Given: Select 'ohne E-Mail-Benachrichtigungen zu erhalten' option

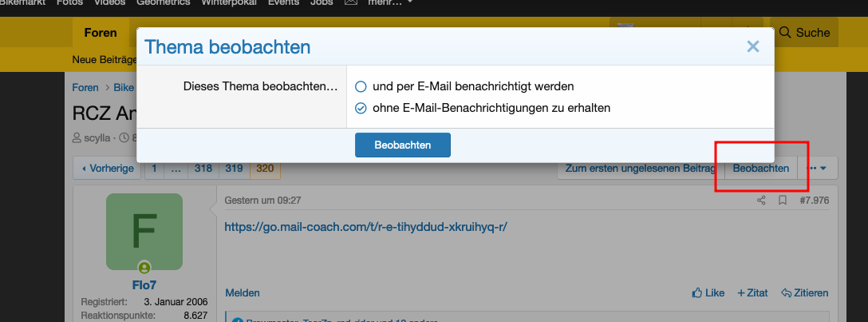Looking at the screenshot, I should pyautogui.click(x=361, y=108).
